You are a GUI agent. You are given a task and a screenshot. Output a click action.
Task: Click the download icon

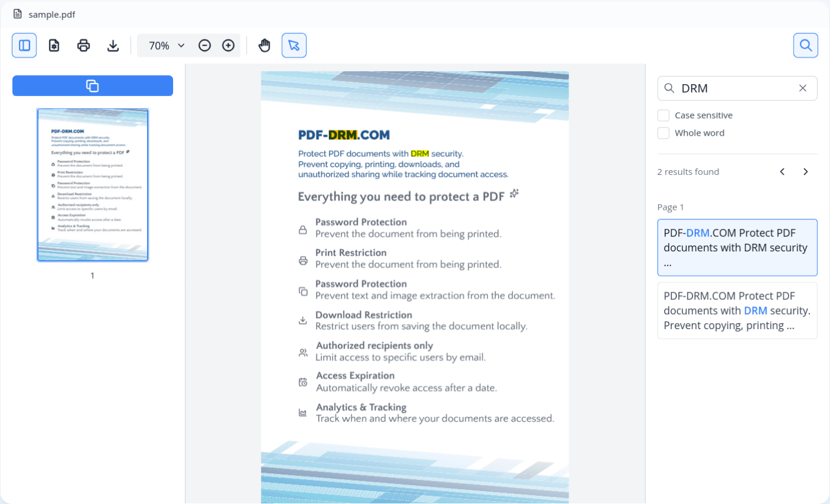113,45
